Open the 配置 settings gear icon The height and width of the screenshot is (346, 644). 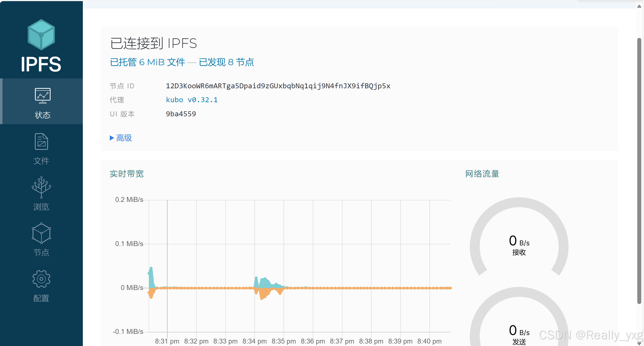coord(41,279)
